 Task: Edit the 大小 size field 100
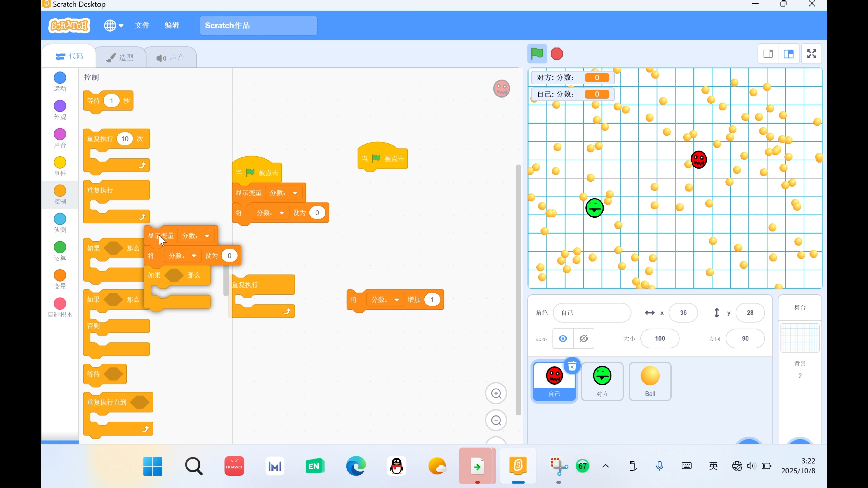tap(660, 338)
